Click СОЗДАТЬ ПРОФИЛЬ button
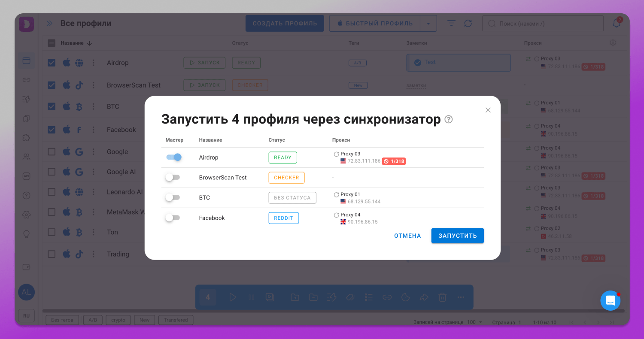This screenshot has height=339, width=644. pos(285,24)
